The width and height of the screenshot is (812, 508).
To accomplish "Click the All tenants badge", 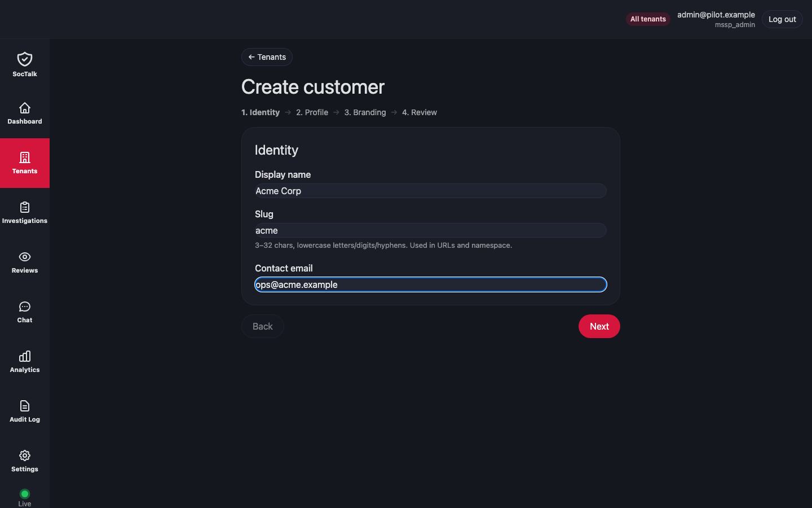I will point(648,19).
